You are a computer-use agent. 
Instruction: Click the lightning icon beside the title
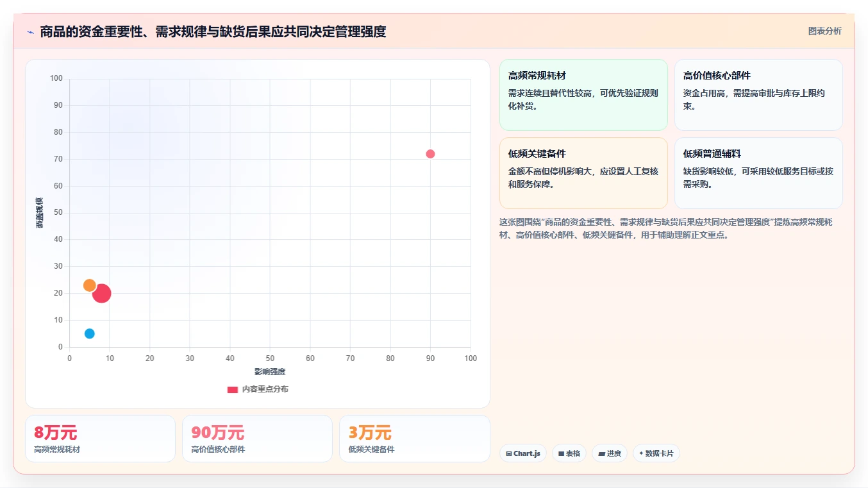(x=30, y=32)
